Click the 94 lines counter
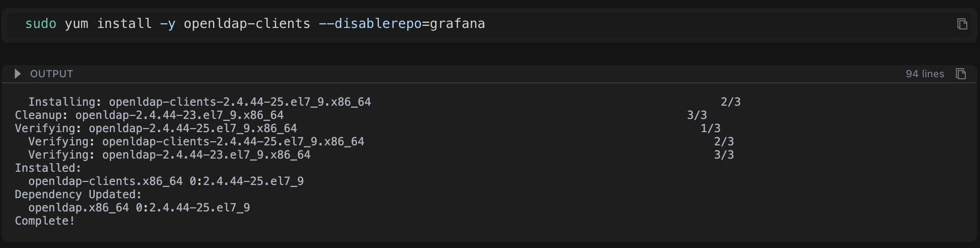 point(925,74)
